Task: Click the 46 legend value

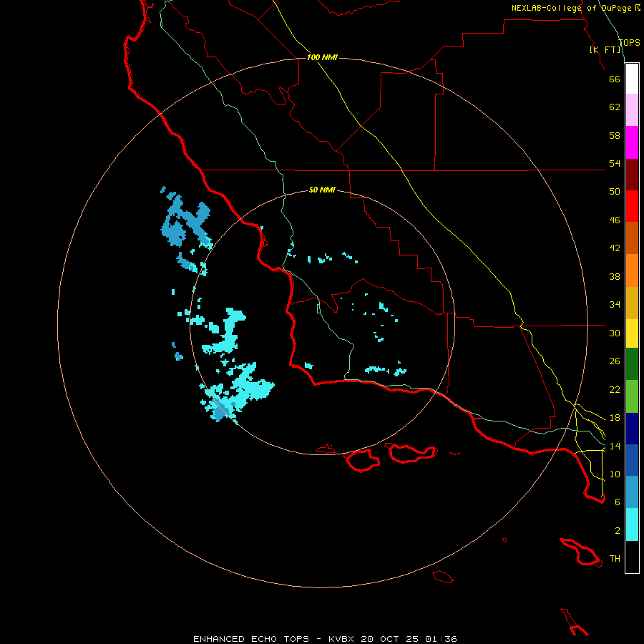Action: [x=615, y=220]
